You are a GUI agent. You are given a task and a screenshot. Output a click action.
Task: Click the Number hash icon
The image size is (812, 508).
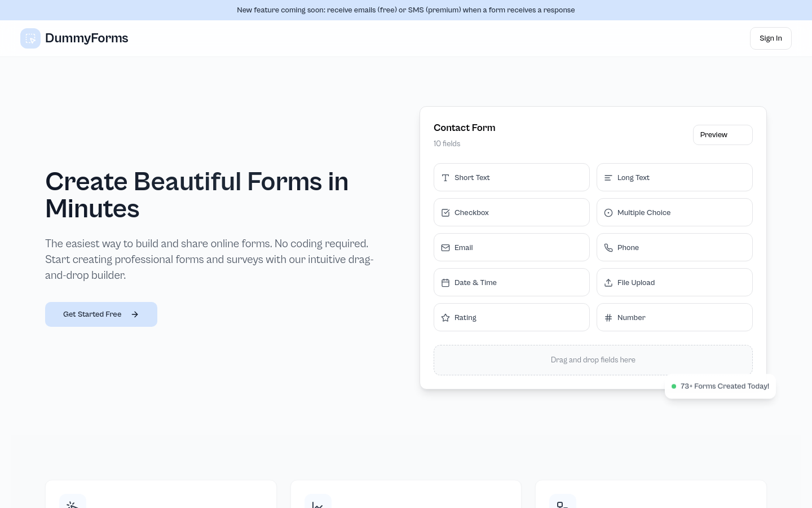[608, 318]
